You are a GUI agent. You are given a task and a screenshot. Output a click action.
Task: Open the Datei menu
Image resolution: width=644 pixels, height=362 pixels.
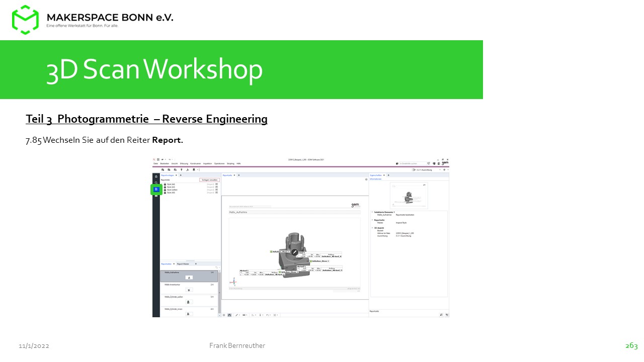click(x=156, y=163)
